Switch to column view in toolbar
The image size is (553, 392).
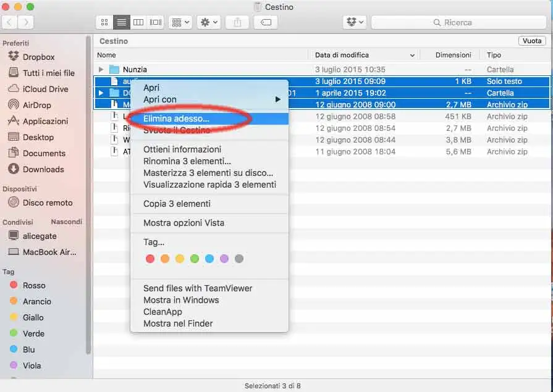coord(138,23)
